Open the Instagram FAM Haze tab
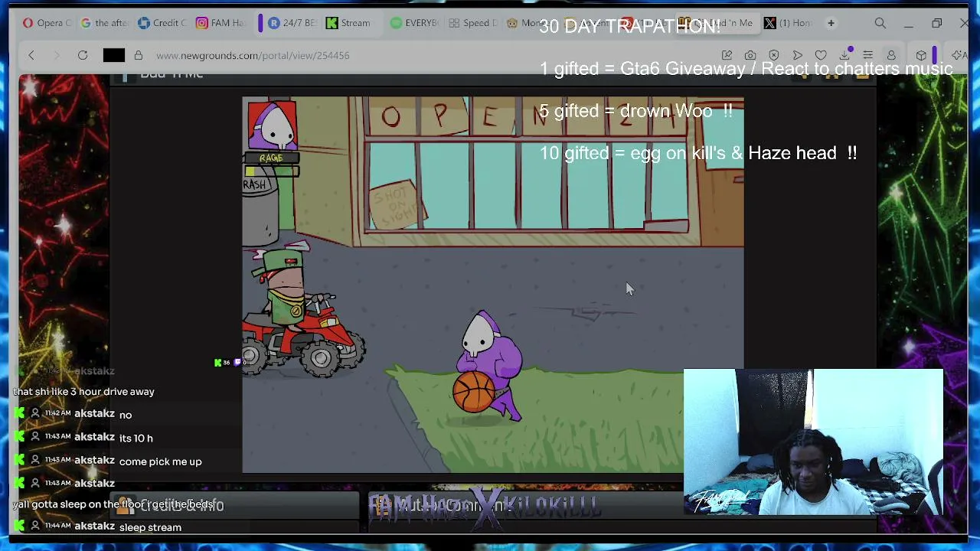980x551 pixels. coord(220,23)
